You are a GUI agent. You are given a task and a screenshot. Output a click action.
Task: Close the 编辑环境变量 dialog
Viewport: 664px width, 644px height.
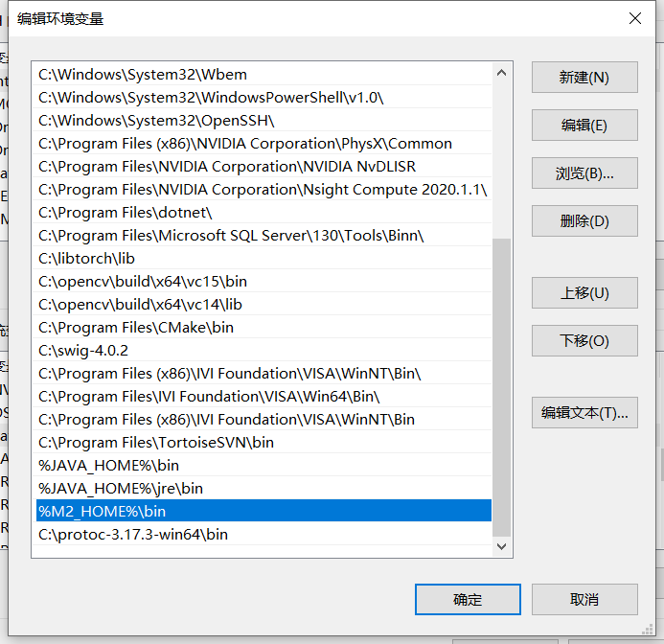[635, 18]
